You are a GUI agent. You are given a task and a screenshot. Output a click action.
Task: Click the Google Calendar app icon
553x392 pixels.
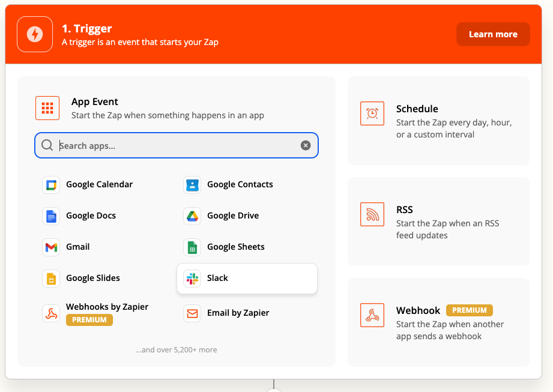click(51, 185)
